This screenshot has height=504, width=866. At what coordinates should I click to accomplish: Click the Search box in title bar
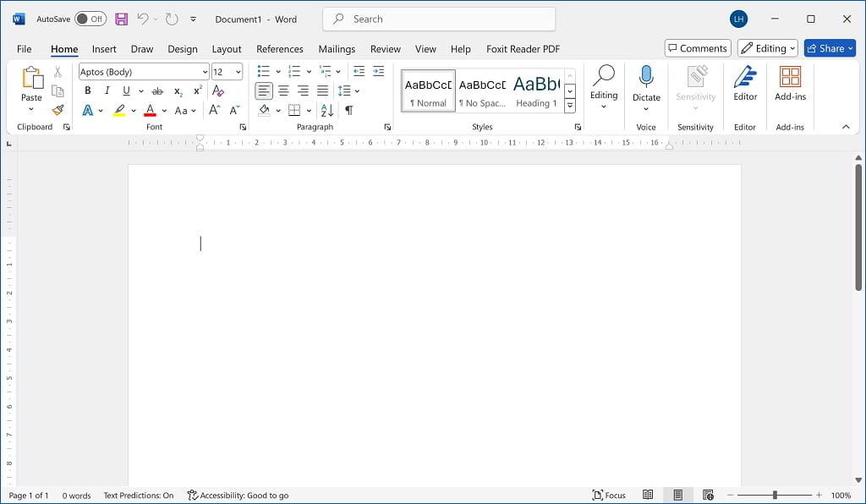click(439, 19)
